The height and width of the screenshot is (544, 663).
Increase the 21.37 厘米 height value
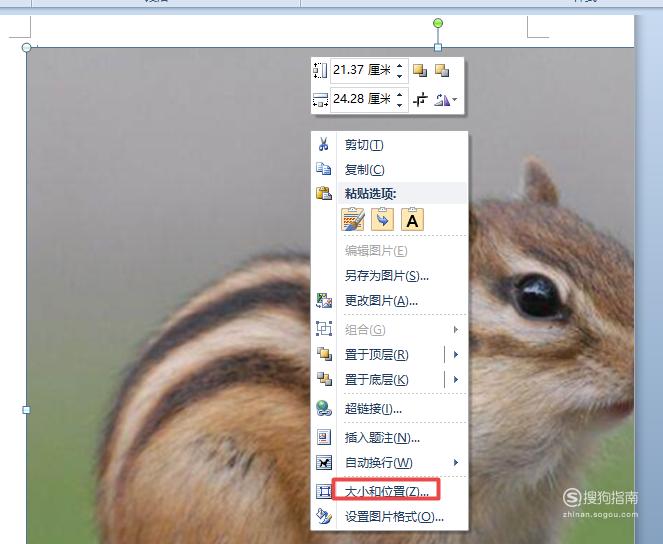[400, 66]
